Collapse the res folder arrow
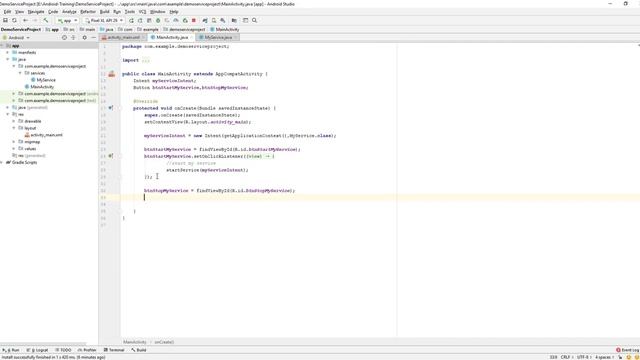Viewport: 640px width, 360px height. (8, 114)
